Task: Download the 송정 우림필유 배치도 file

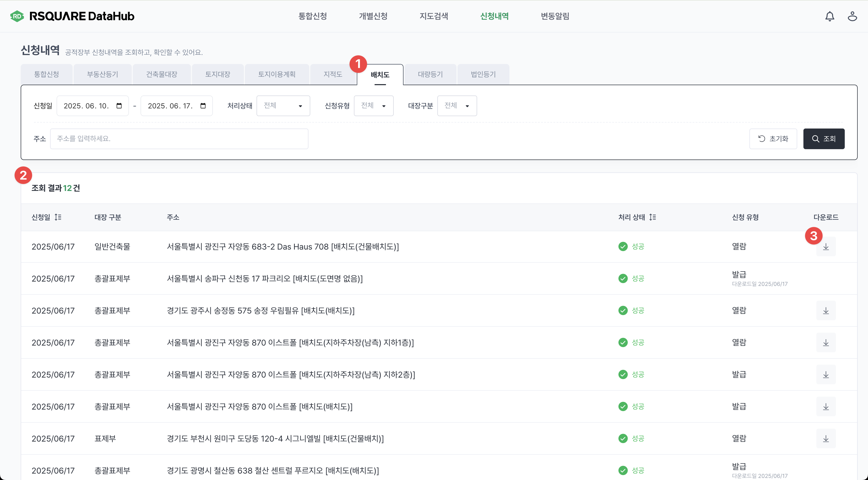Action: click(x=826, y=310)
